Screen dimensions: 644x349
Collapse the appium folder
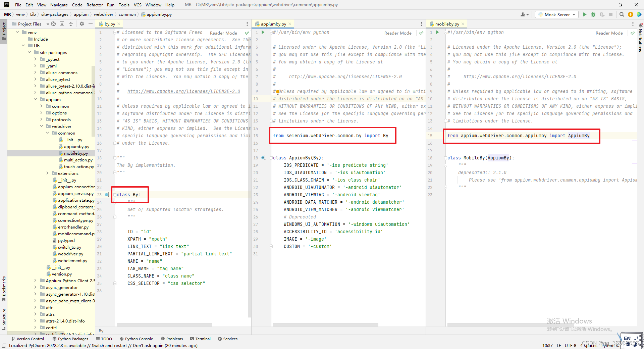tap(35, 99)
